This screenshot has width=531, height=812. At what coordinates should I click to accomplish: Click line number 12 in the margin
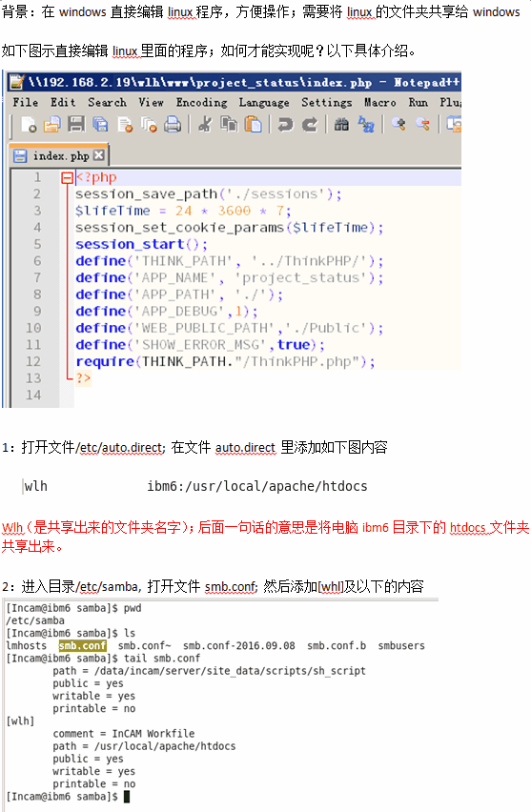33,361
